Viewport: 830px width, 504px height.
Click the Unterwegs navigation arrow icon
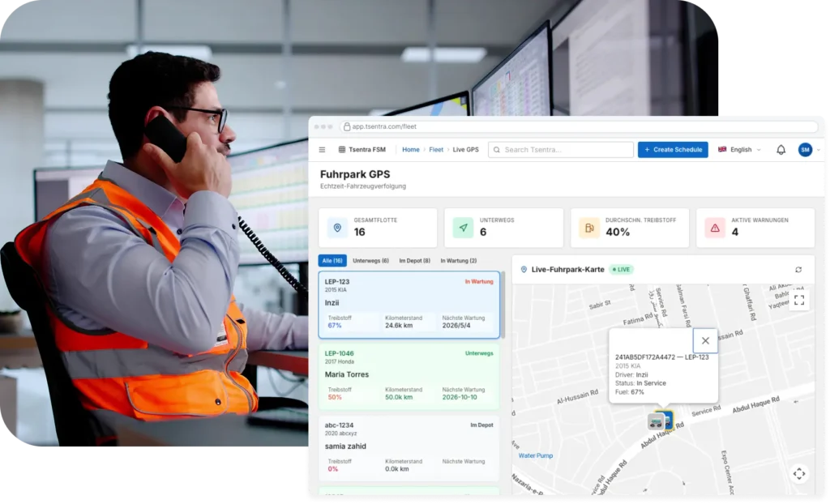463,229
